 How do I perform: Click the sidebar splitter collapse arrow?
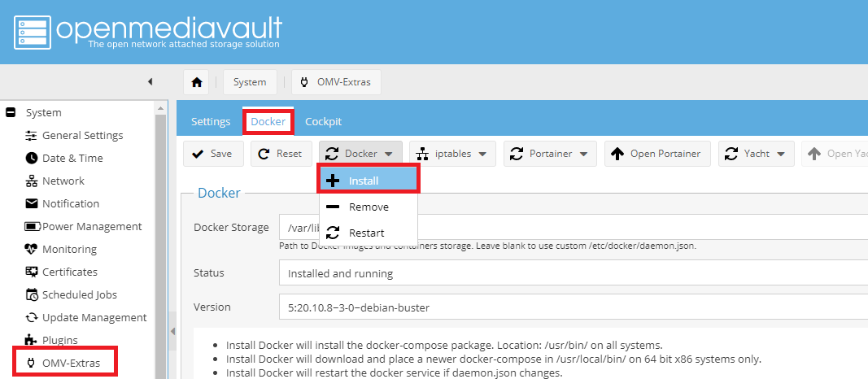[x=172, y=331]
